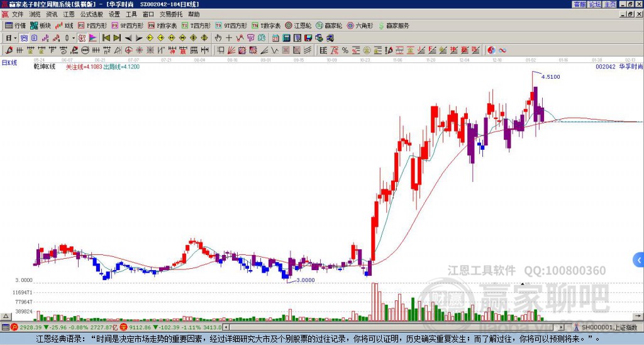Viewport: 644px width, 345px height.
Task: Switch to the K线 chart view
Action: (64, 25)
